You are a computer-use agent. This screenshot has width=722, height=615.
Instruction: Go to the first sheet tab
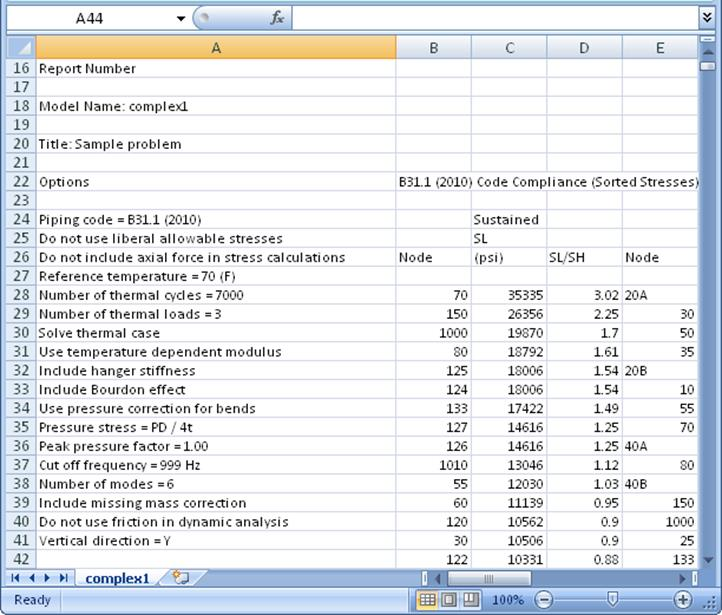[15, 578]
